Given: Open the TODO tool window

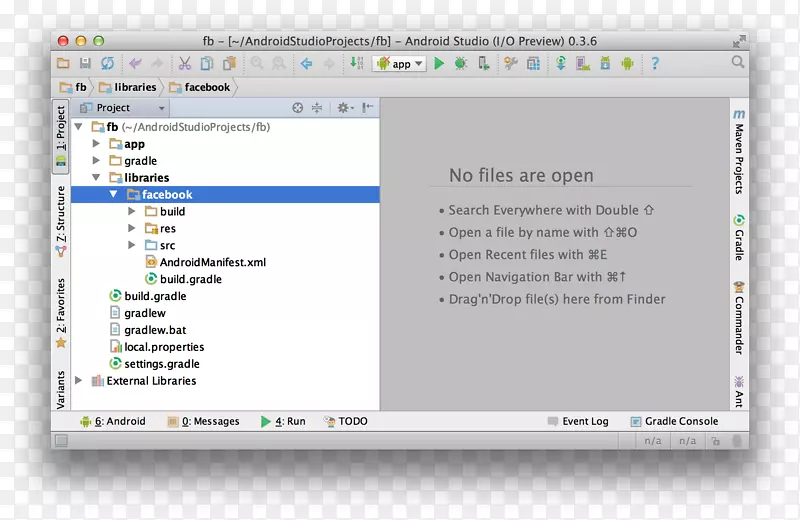Looking at the screenshot, I should click(x=345, y=422).
